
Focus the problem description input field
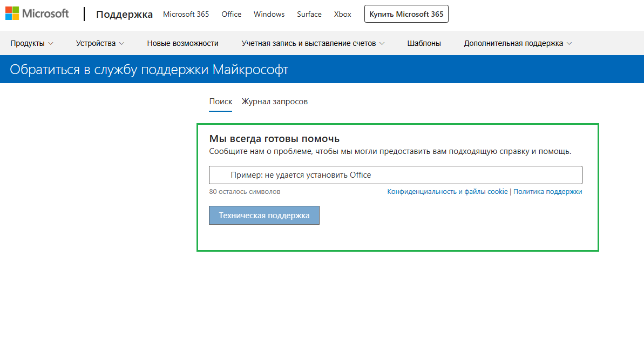tap(396, 175)
